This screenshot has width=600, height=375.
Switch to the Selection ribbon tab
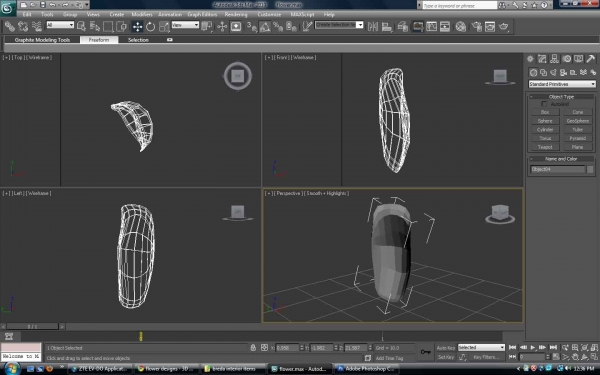tap(138, 39)
